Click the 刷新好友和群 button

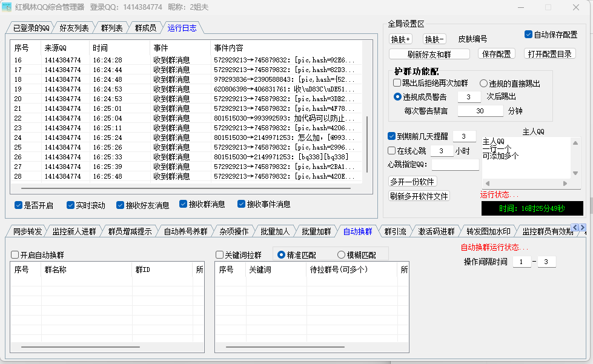(429, 54)
